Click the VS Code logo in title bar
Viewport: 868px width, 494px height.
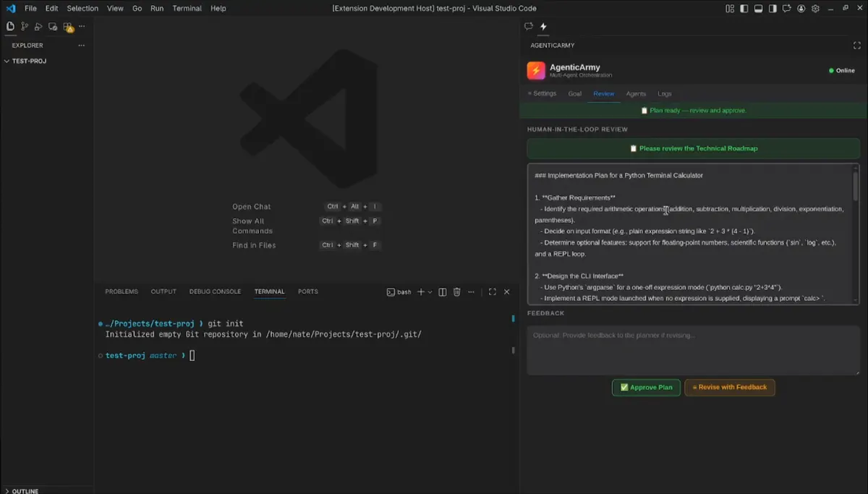tap(10, 9)
